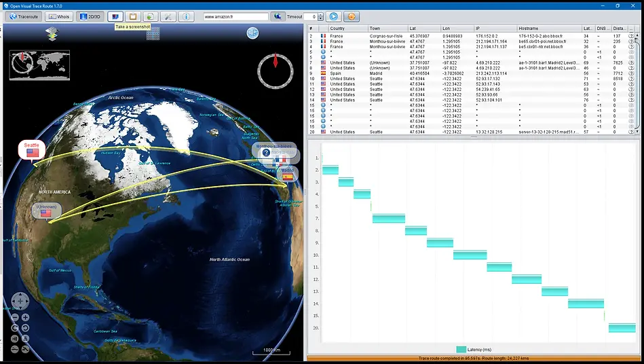Open whois question icon for hop 9 Madrid
The image size is (644, 364).
coord(631,73)
